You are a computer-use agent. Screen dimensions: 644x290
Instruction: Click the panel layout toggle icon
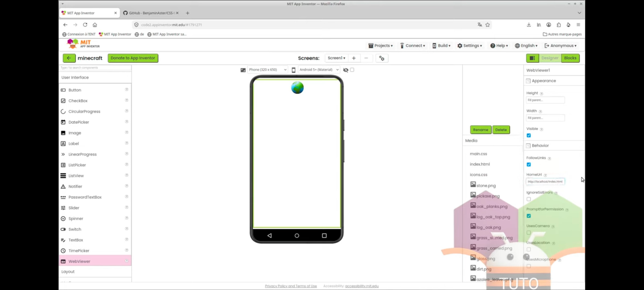pyautogui.click(x=532, y=58)
